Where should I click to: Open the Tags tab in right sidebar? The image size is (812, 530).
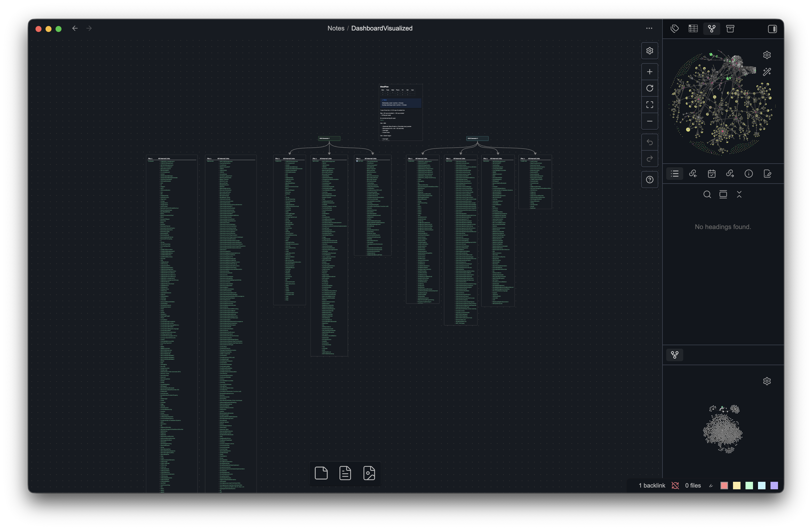pyautogui.click(x=674, y=29)
